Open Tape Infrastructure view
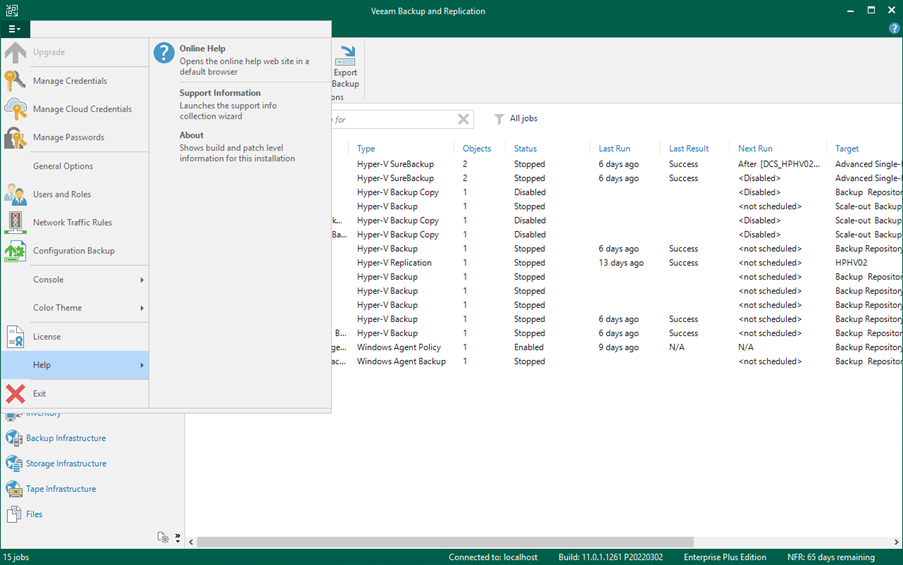The width and height of the screenshot is (903, 565). click(61, 488)
